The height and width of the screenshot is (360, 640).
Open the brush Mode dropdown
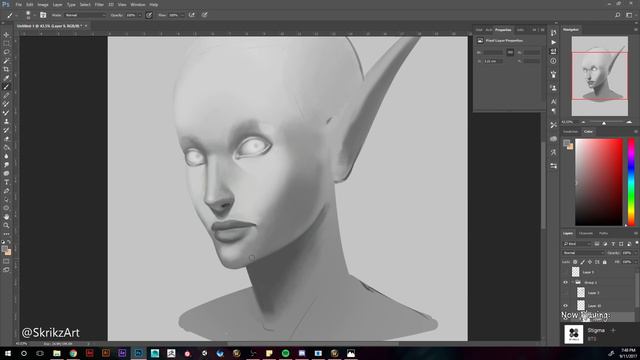click(x=85, y=15)
